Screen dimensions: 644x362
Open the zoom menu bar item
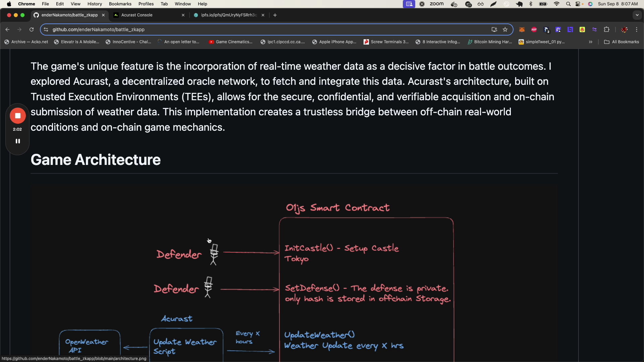pyautogui.click(x=436, y=4)
